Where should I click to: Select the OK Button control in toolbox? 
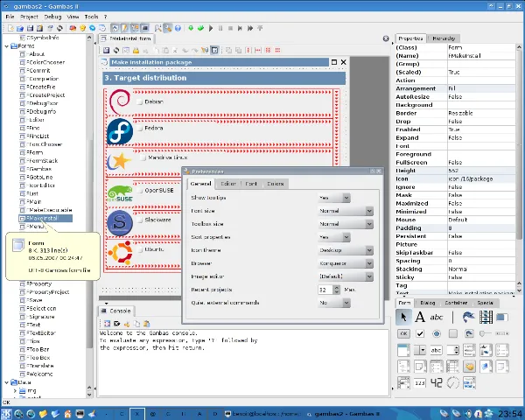403,333
